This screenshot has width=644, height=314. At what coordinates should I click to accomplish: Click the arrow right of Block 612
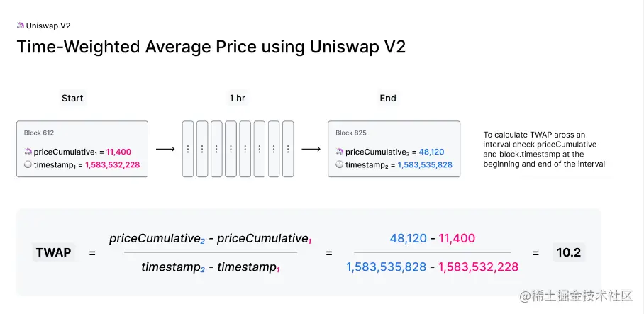pos(165,149)
